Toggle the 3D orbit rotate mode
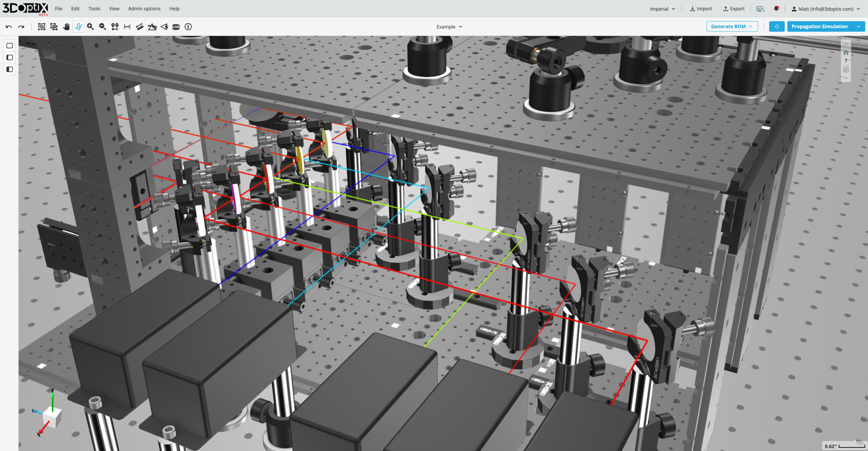Image resolution: width=868 pixels, height=451 pixels. pos(78,26)
